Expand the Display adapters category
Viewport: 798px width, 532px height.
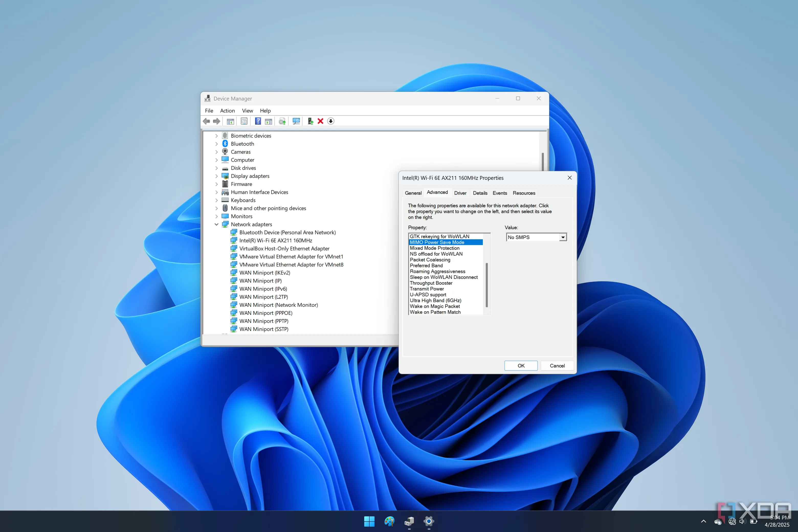point(216,176)
